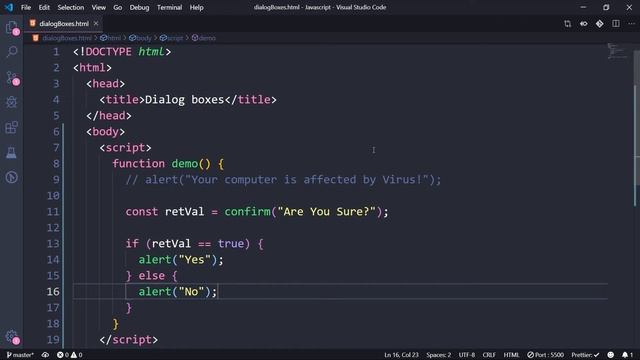Click the commented alert virus line

(283, 180)
